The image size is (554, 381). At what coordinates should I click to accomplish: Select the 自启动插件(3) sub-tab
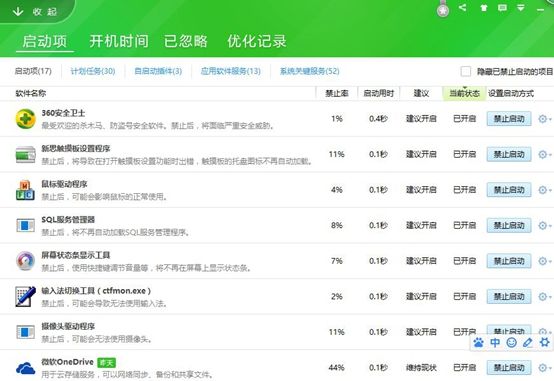pyautogui.click(x=158, y=71)
